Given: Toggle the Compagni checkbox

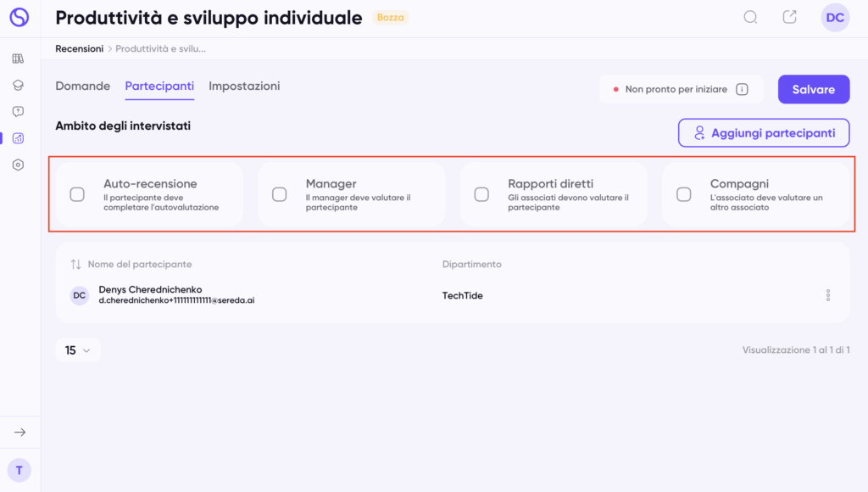Looking at the screenshot, I should click(683, 194).
